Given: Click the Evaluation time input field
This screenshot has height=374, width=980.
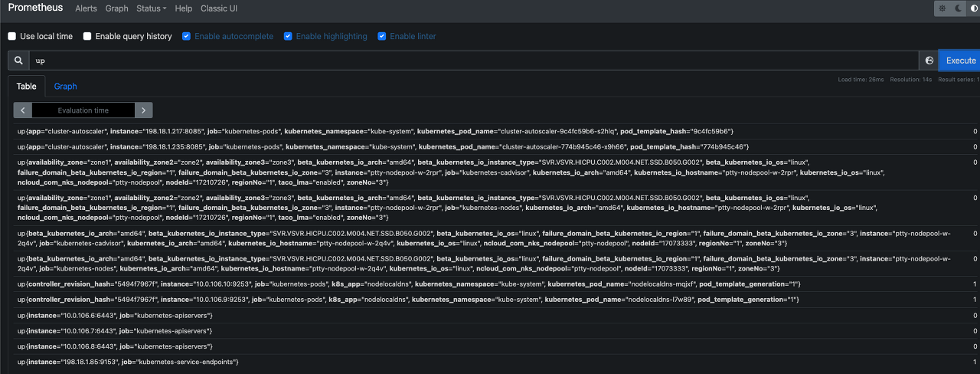Looking at the screenshot, I should click(x=83, y=110).
